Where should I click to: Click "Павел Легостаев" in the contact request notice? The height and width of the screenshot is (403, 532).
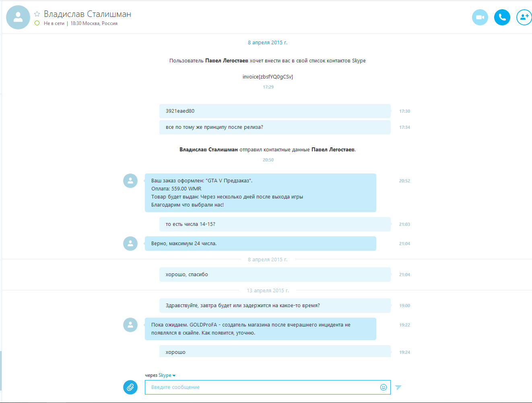click(x=227, y=61)
